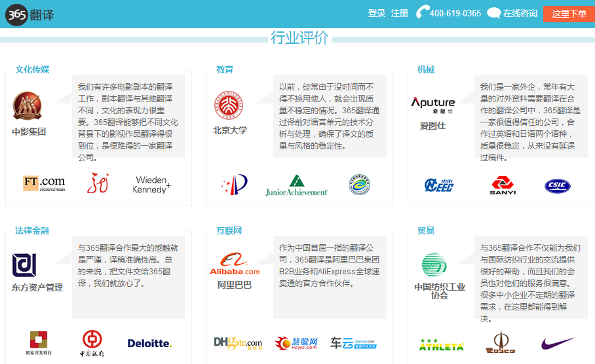Open the 在线咨询 online consultation link
595x364 pixels.
click(520, 14)
